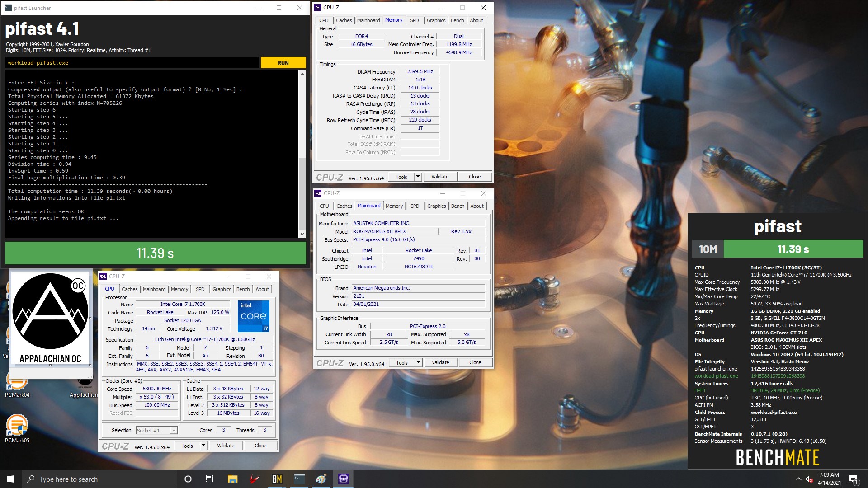Show hidden system tray icons

pyautogui.click(x=798, y=479)
